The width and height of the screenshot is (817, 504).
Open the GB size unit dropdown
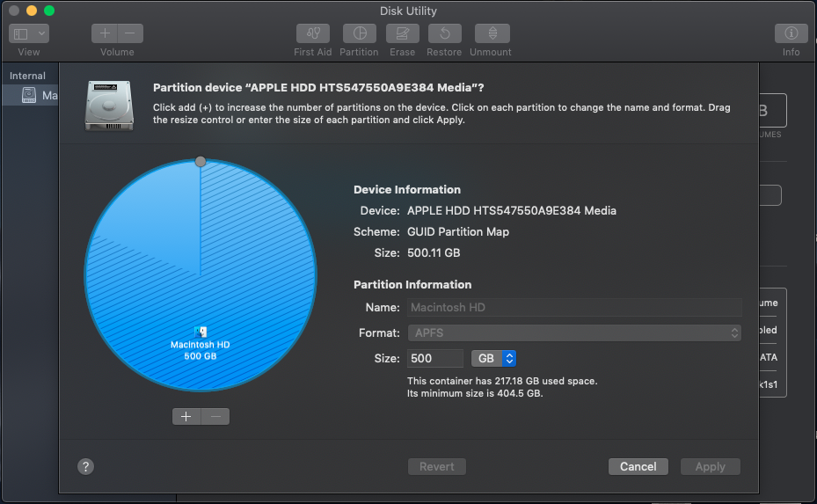click(493, 359)
